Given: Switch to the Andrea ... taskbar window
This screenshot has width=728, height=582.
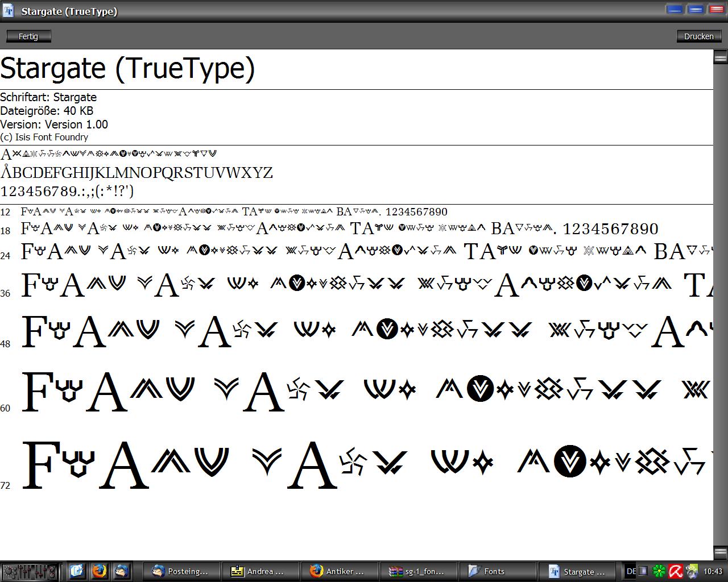Looking at the screenshot, I should (259, 571).
